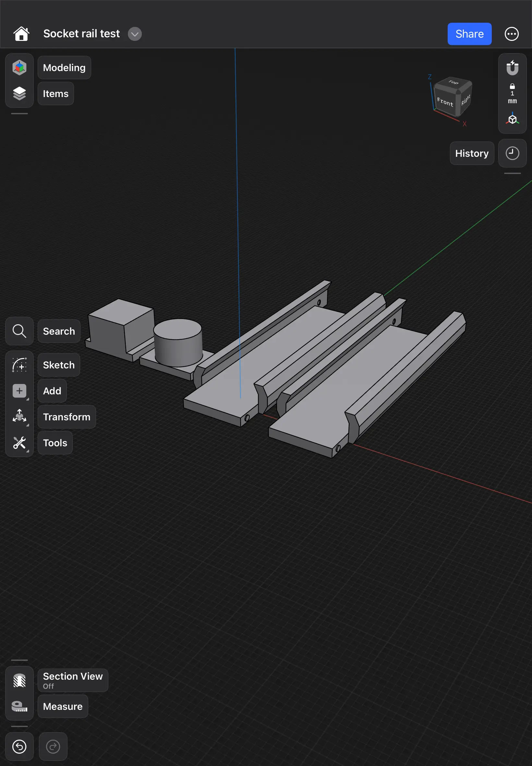Select the Top face of the view cube

pyautogui.click(x=453, y=83)
